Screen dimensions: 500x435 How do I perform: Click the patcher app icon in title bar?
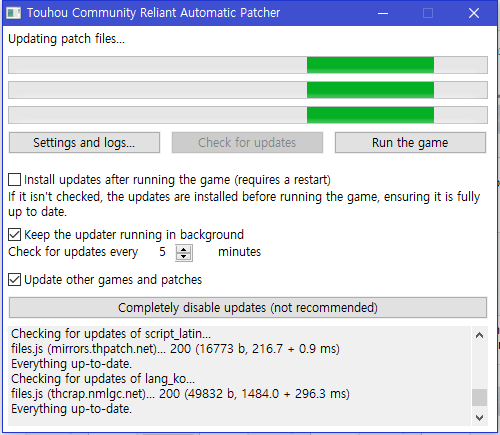click(14, 13)
